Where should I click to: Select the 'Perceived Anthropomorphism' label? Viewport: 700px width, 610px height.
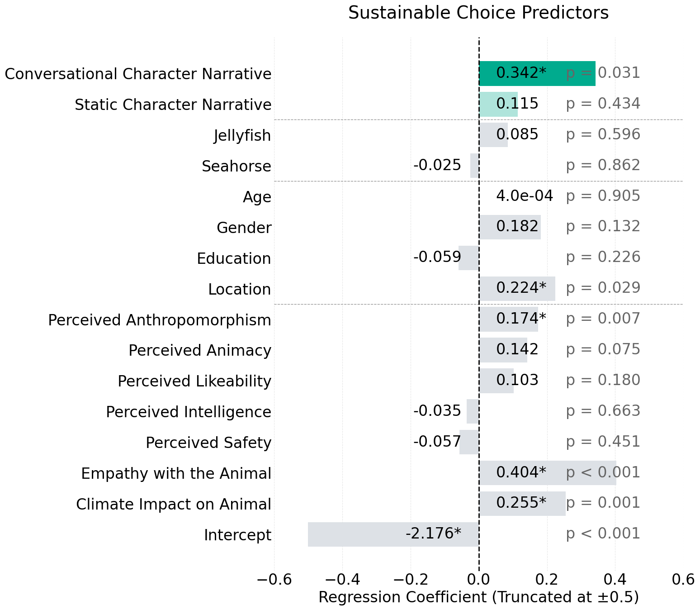[160, 320]
